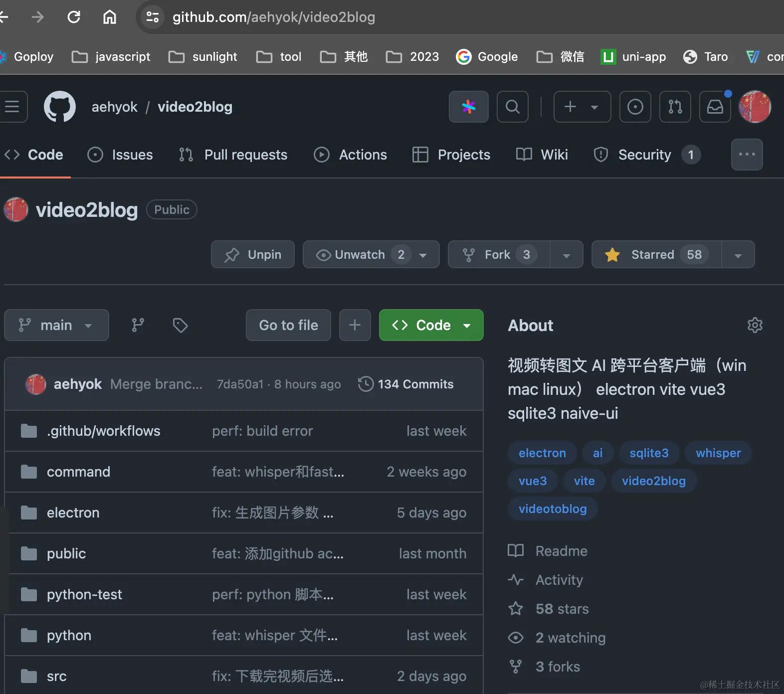784x694 pixels.
Task: Open the user profile avatar menu
Action: [x=755, y=107]
